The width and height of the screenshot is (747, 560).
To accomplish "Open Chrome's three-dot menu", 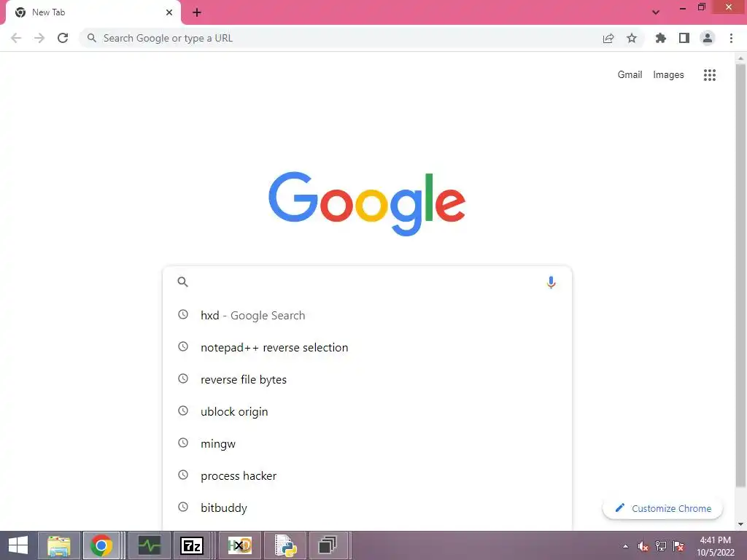I will 731,38.
